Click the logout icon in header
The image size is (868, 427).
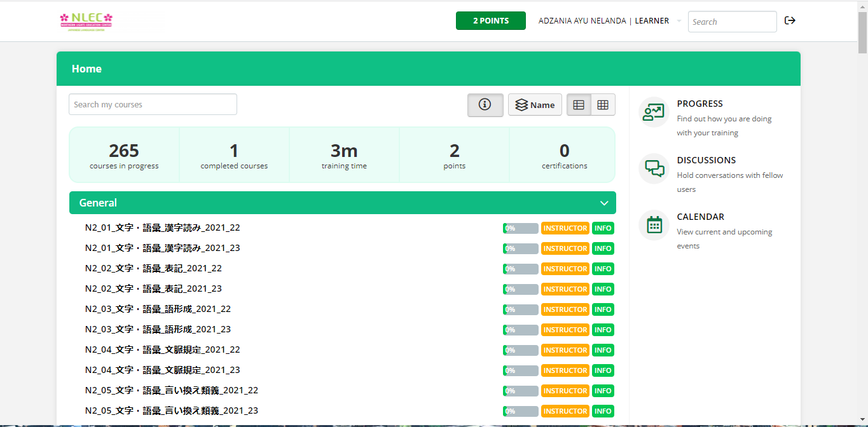[790, 20]
